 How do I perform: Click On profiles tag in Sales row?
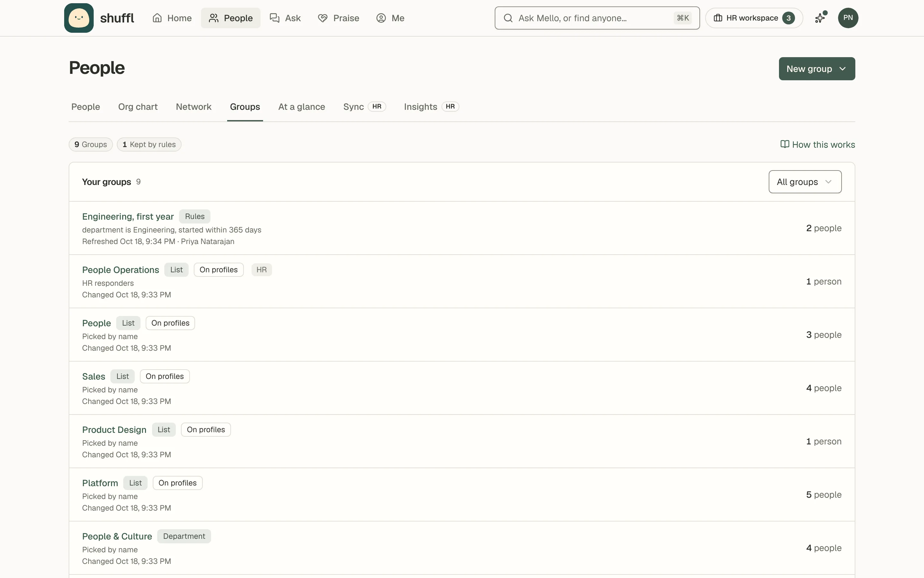[165, 377]
